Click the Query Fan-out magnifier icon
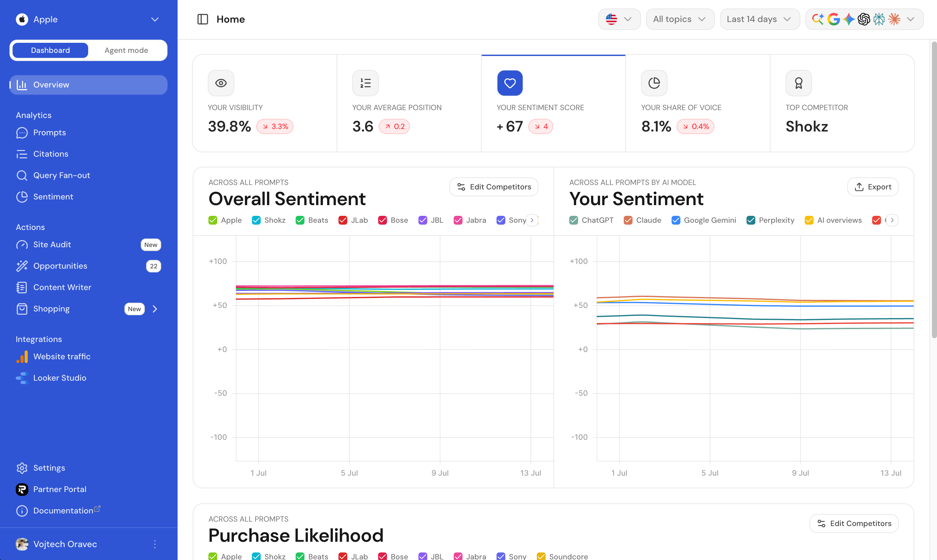 pos(22,176)
